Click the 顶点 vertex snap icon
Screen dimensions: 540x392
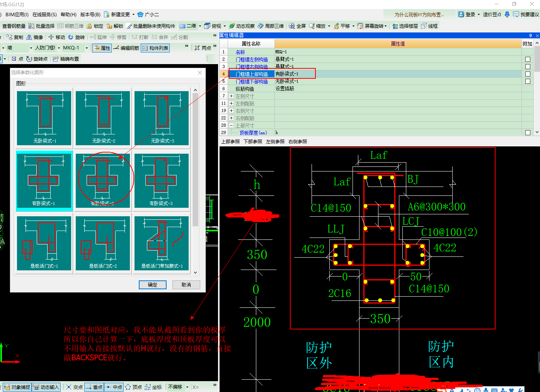click(128, 387)
